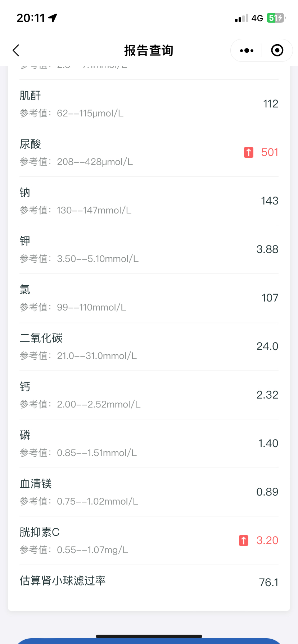
Task: Select the 胱抑素C test label
Action: point(40,532)
